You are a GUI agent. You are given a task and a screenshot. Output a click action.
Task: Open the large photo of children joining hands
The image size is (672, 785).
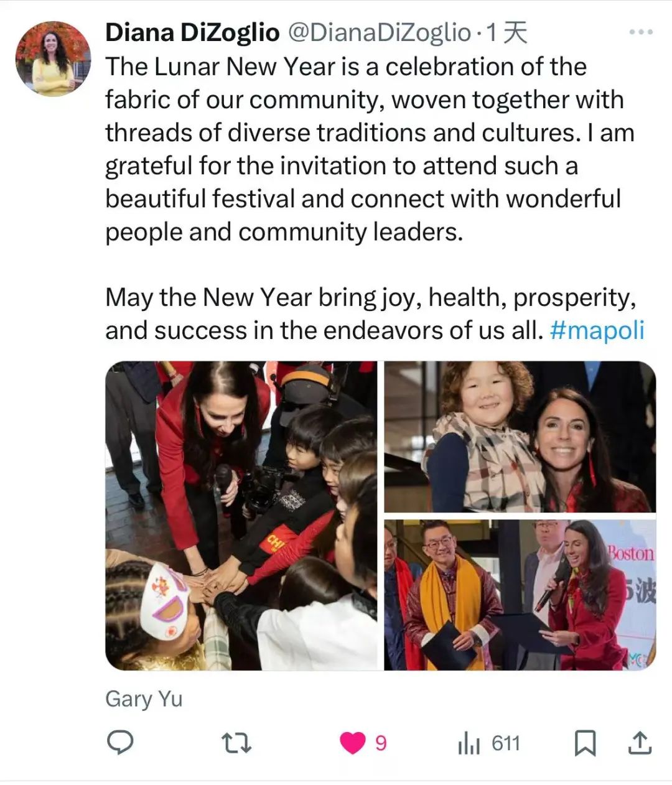coord(241,516)
